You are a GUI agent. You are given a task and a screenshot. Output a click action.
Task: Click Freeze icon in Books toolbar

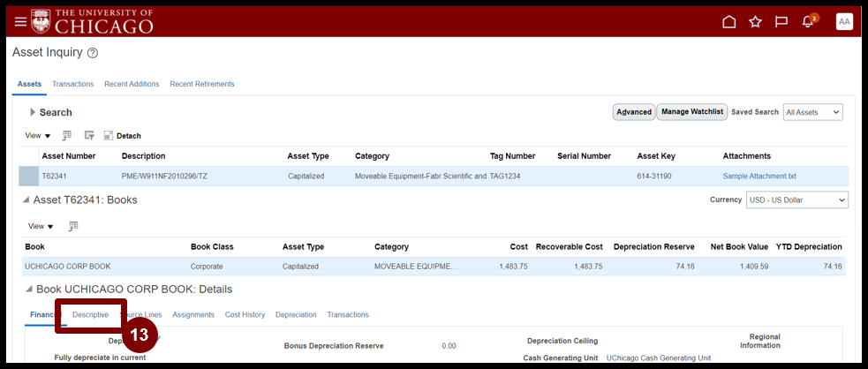pos(73,226)
